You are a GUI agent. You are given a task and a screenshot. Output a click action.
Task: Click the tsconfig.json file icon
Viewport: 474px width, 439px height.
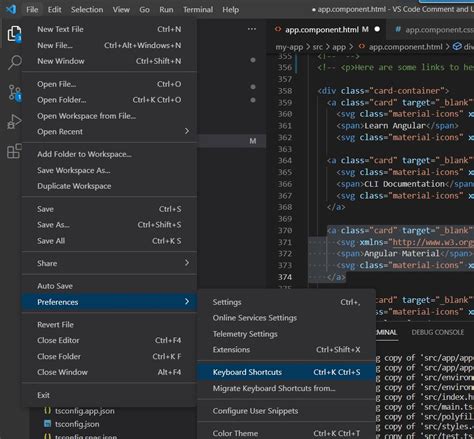tap(48, 424)
